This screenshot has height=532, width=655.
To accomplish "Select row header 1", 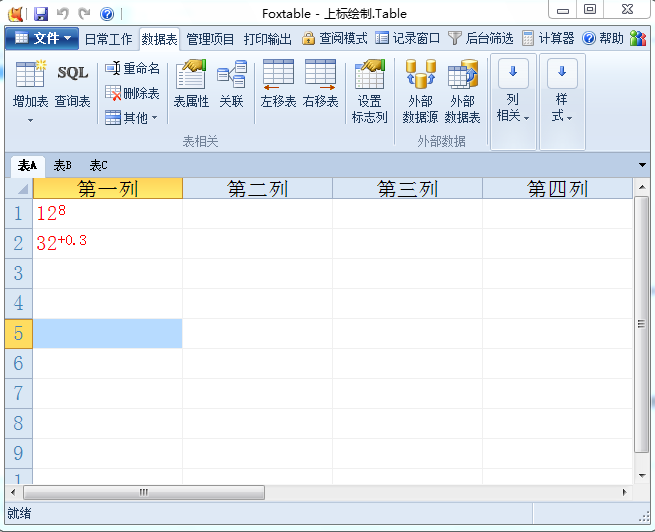I will 19,213.
